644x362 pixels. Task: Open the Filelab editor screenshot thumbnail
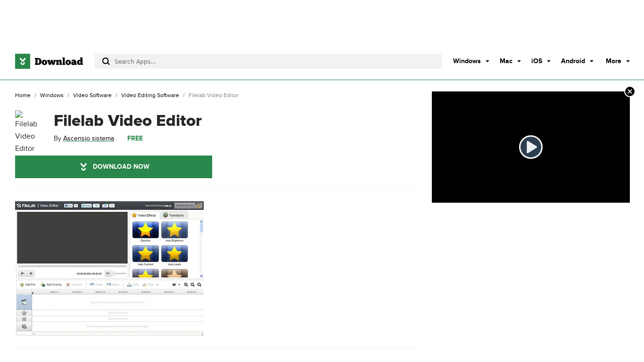(109, 269)
